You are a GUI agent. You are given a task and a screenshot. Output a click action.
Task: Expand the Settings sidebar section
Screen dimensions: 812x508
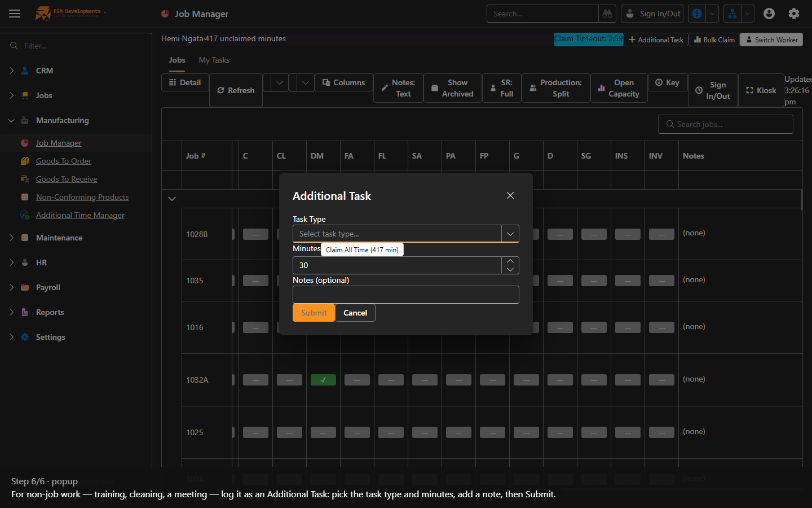point(12,337)
